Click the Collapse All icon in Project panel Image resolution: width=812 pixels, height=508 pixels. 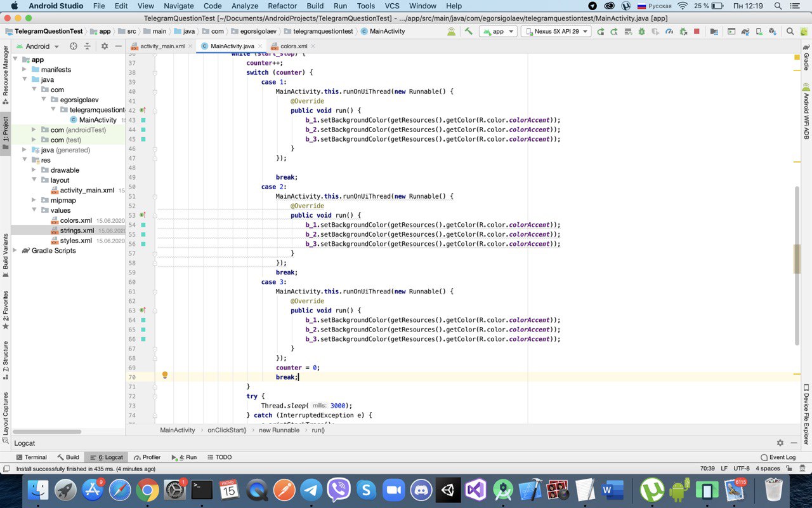pyautogui.click(x=88, y=46)
